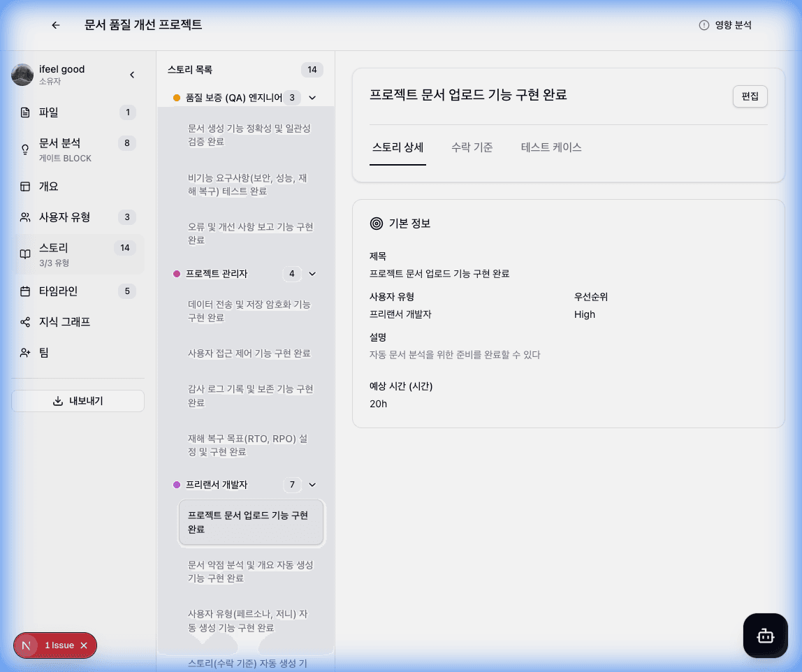This screenshot has height=672, width=802.
Task: Switch to the 수락 기준 tab
Action: (x=472, y=147)
